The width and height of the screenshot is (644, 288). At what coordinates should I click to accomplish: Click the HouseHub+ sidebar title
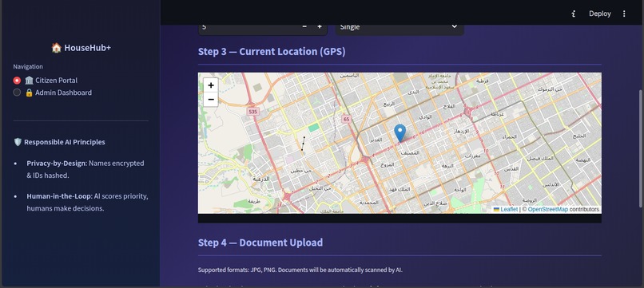[81, 48]
